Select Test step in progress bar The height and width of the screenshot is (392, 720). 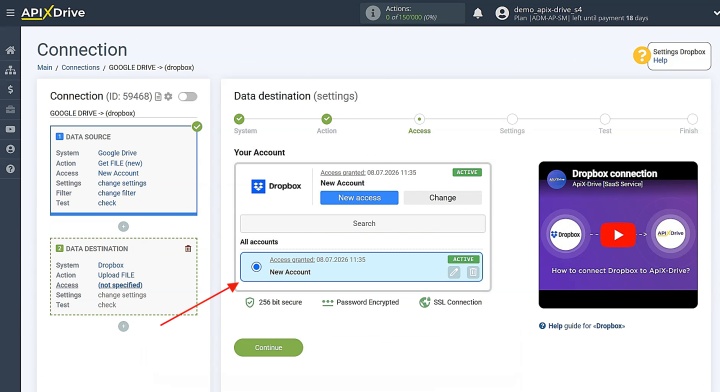605,119
